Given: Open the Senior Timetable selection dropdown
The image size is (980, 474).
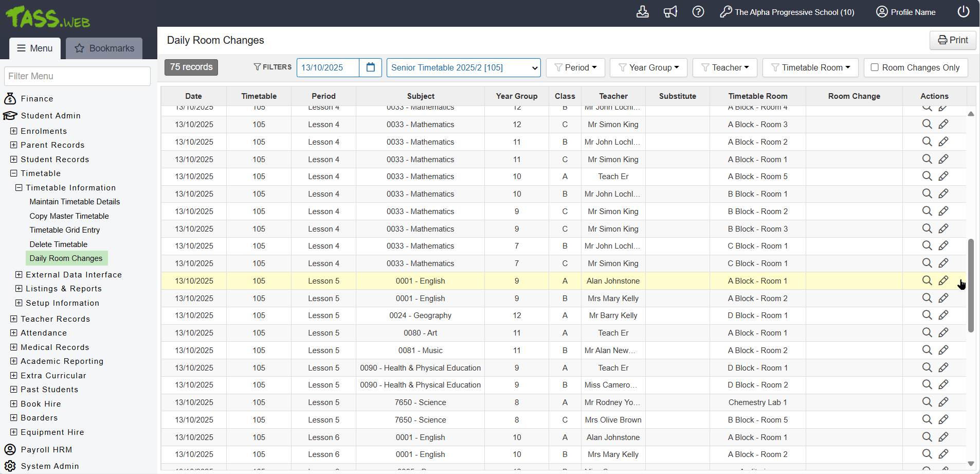Looking at the screenshot, I should [463, 67].
